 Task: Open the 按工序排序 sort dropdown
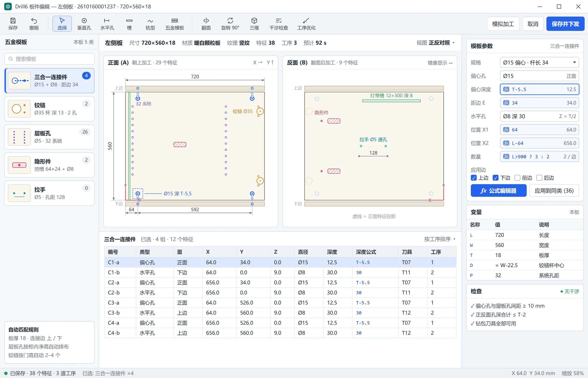440,239
